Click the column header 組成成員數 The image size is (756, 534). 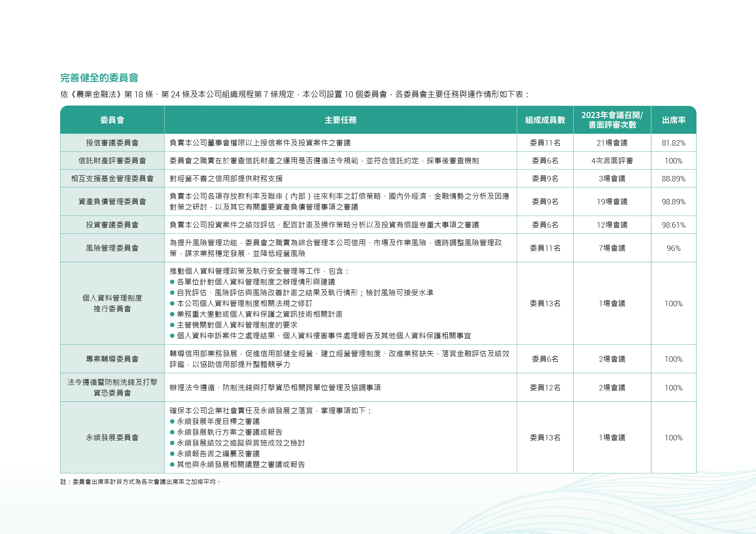click(x=545, y=120)
